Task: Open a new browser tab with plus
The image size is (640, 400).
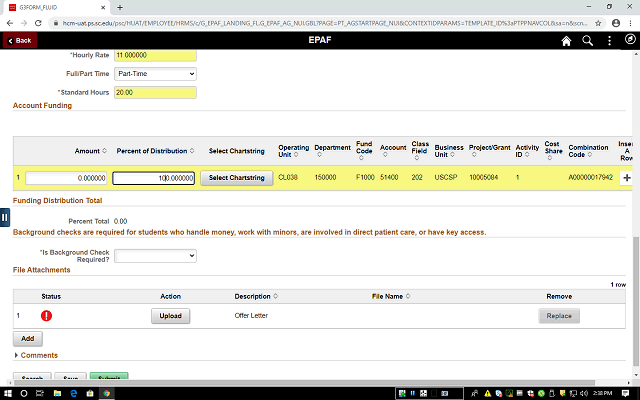Action: pyautogui.click(x=120, y=7)
